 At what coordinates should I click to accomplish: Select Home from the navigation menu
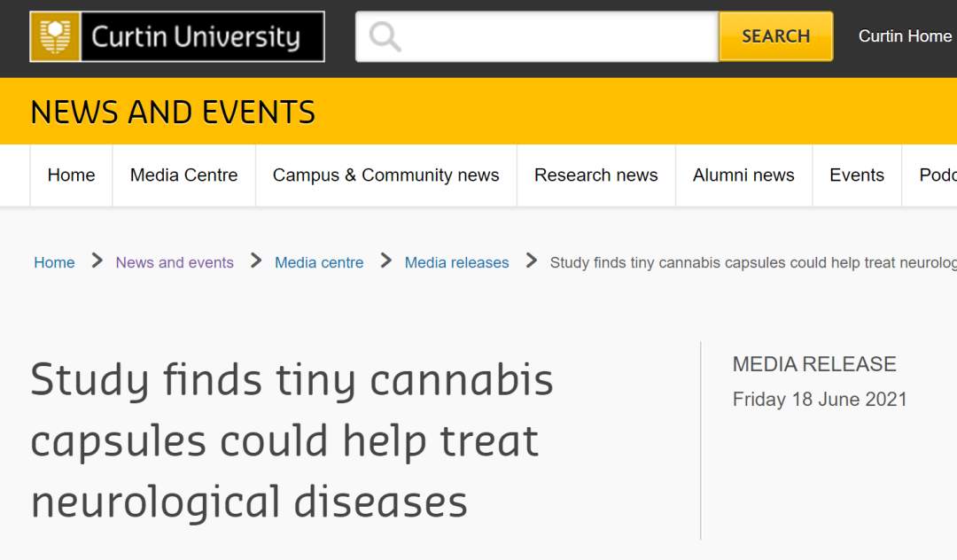click(70, 175)
